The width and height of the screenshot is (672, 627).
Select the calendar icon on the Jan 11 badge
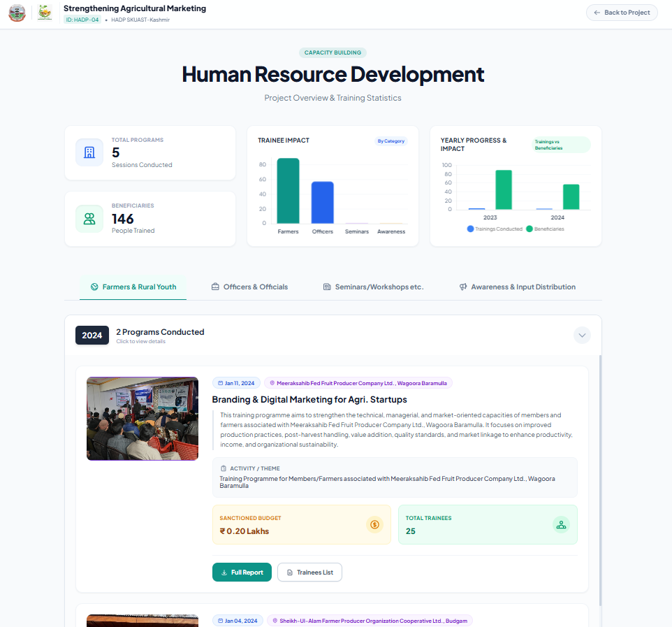[220, 382]
